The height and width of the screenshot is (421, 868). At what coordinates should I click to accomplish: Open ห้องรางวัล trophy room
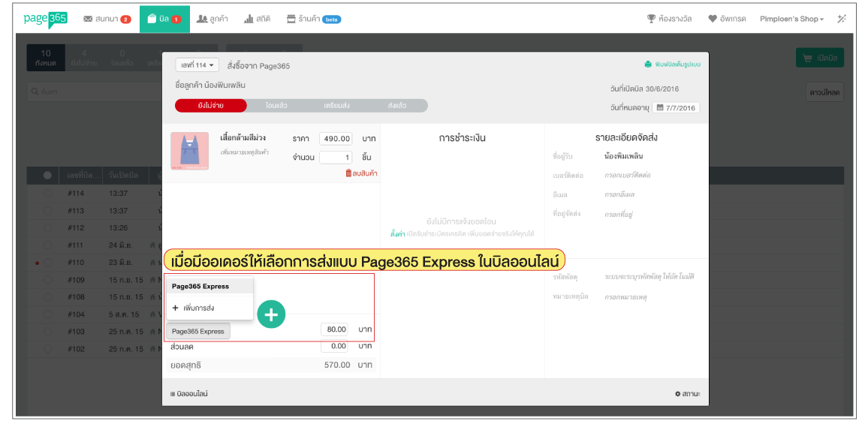coord(669,19)
